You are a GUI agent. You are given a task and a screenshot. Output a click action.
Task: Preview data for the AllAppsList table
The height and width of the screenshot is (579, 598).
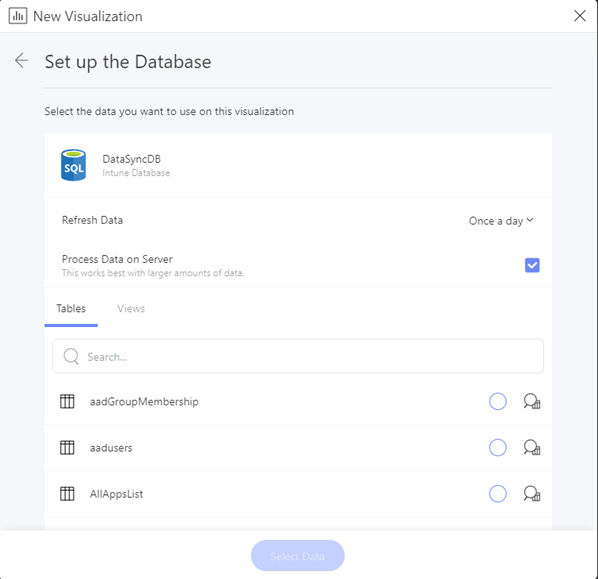click(532, 494)
